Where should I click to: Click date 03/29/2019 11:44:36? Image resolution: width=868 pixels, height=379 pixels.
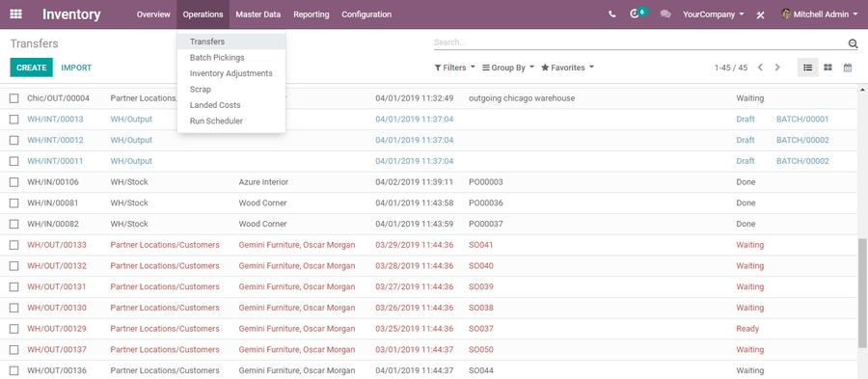[x=414, y=245]
